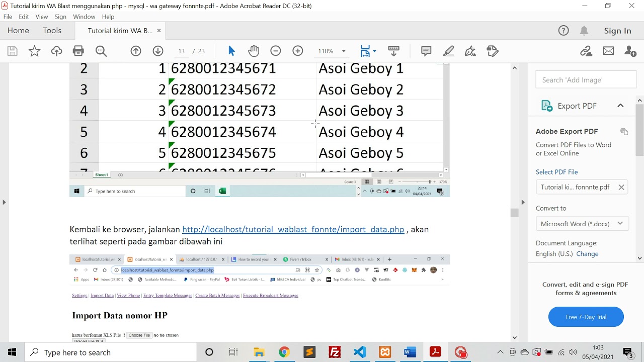Open the Help question mark icon
644x362 pixels.
563,31
